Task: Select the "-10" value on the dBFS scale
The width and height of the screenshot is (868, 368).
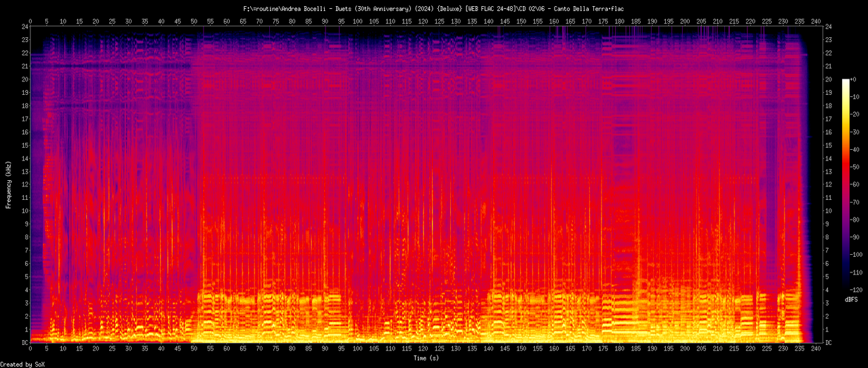Action: click(x=855, y=97)
